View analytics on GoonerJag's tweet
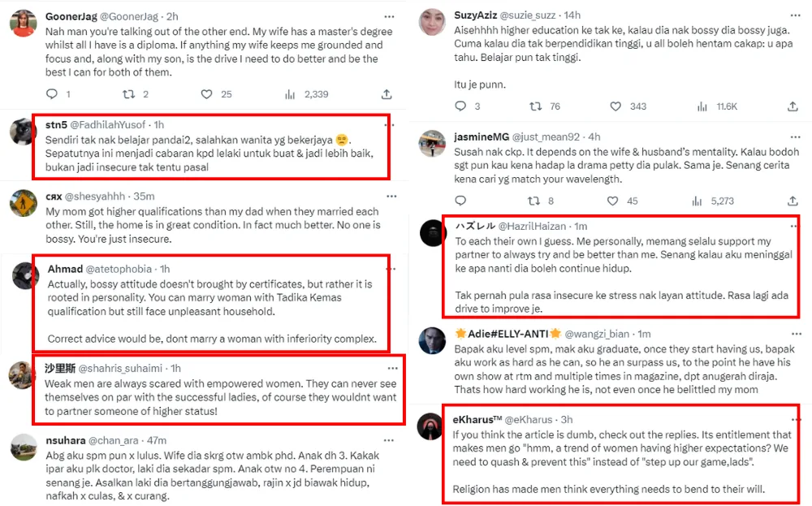 point(291,94)
